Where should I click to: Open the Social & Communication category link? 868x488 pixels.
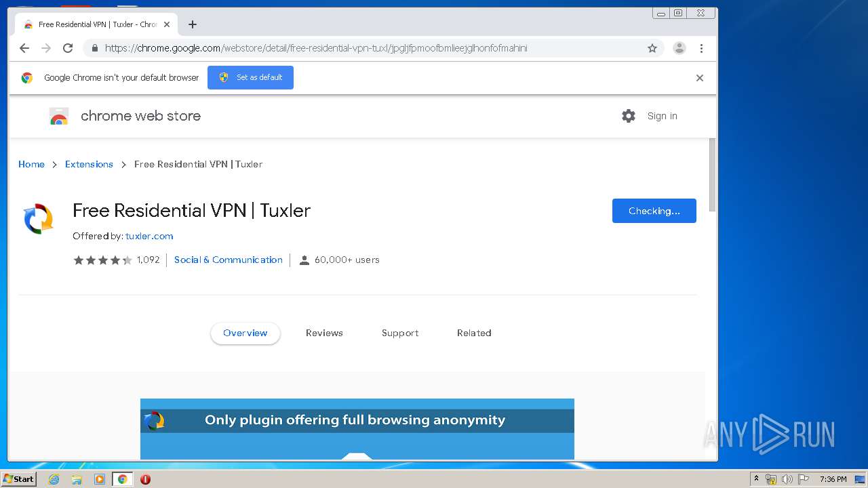pos(229,260)
